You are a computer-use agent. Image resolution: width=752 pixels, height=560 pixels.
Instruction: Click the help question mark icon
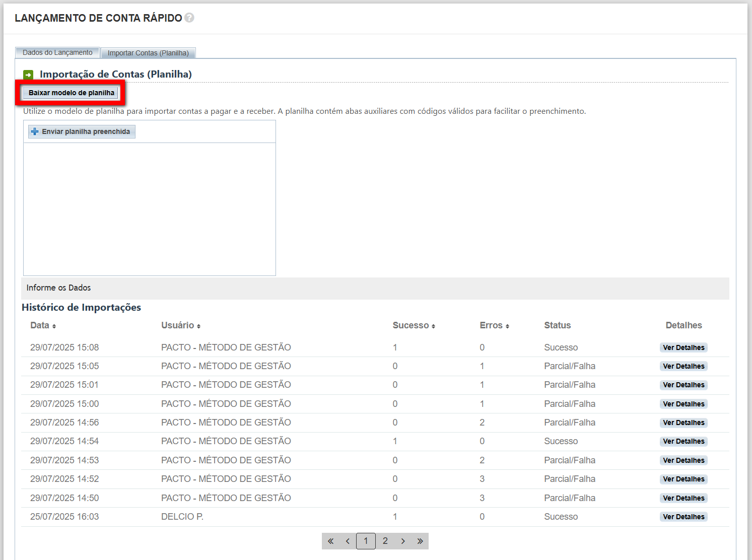pyautogui.click(x=189, y=18)
